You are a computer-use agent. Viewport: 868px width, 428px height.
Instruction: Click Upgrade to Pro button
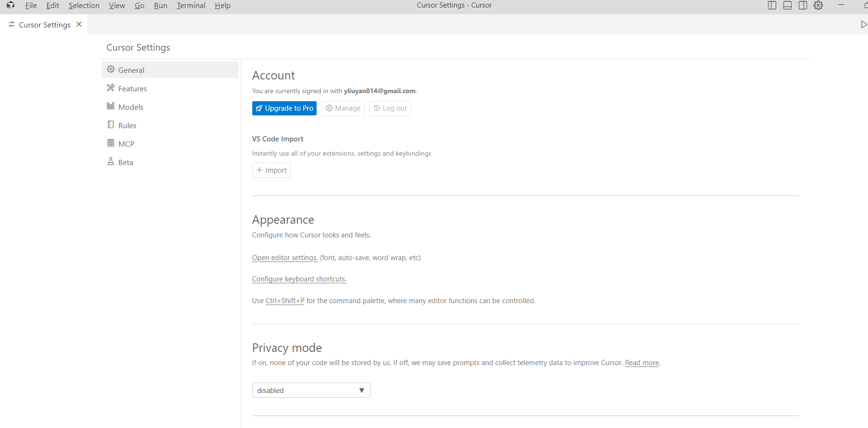tap(284, 108)
